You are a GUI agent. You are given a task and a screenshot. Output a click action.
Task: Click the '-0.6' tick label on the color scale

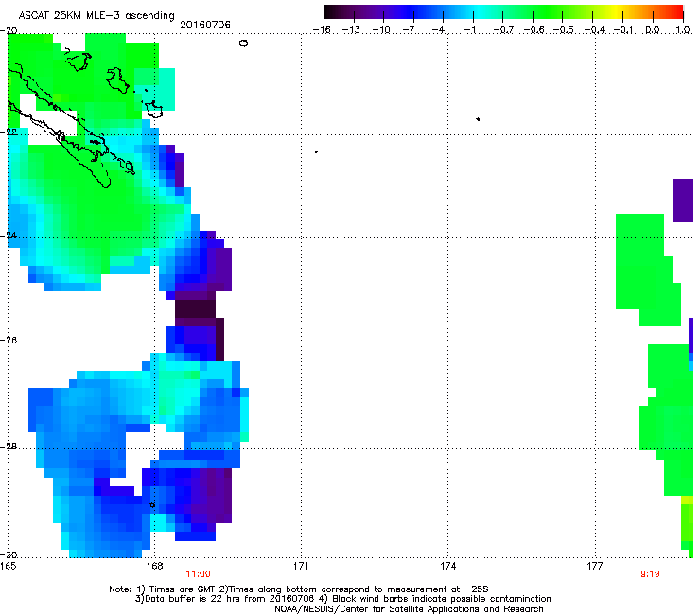tap(534, 30)
